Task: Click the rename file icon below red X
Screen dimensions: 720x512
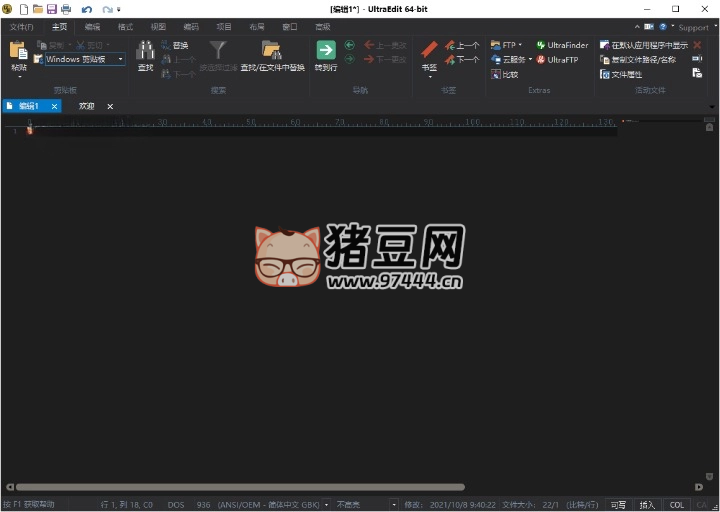Action: pos(697,59)
